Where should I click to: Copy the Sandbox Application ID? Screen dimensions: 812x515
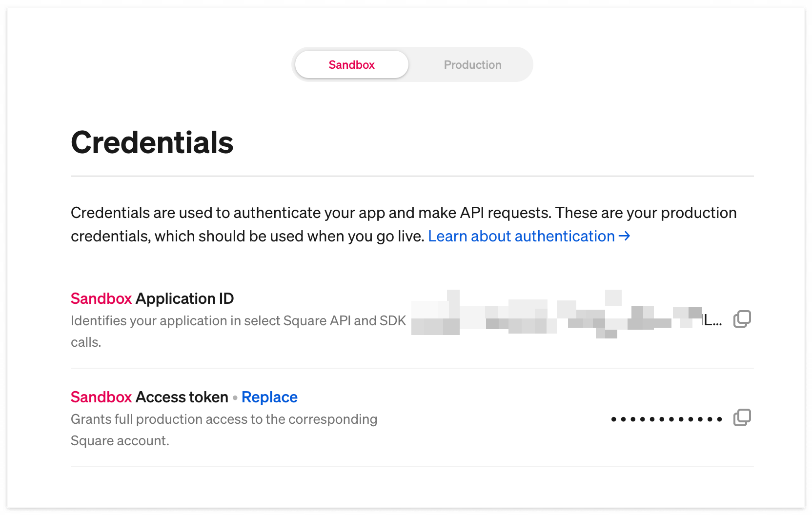742,319
